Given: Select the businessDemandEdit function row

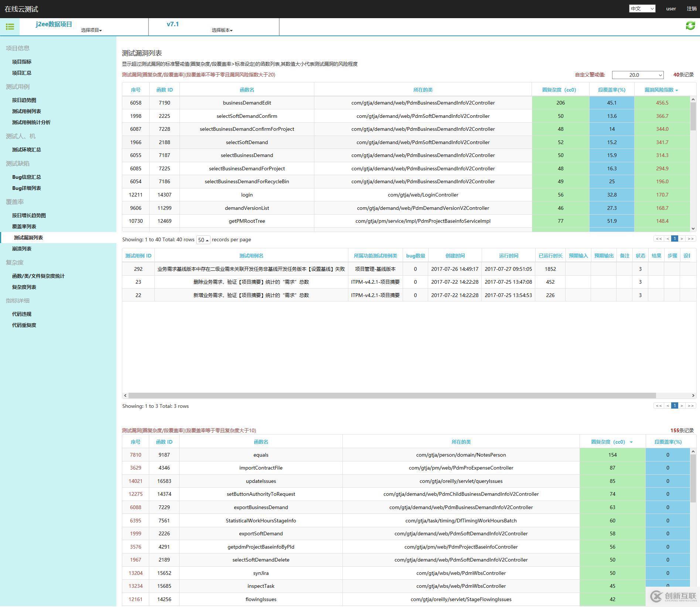Looking at the screenshot, I should point(247,103).
